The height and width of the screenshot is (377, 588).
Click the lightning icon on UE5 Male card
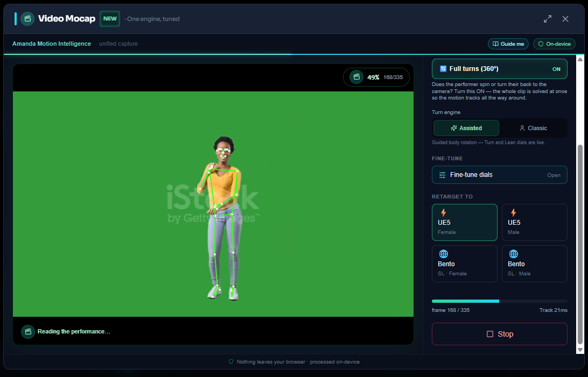[x=513, y=212]
